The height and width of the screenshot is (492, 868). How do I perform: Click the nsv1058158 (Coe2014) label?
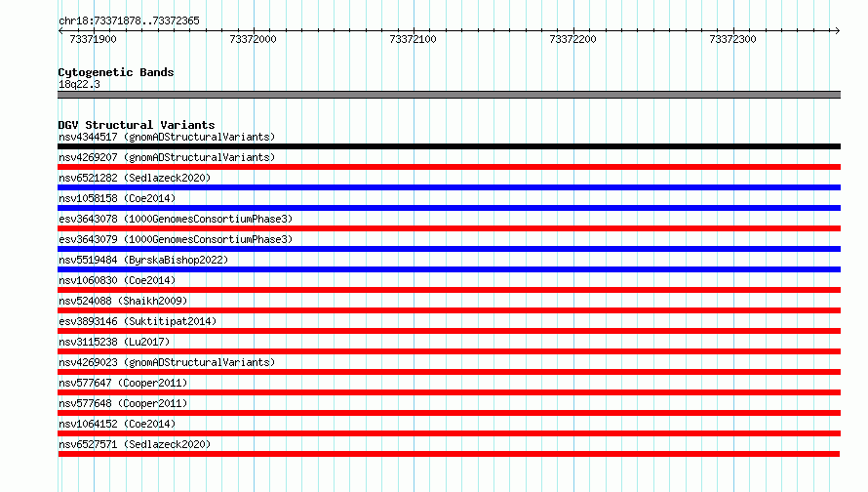[x=117, y=198]
